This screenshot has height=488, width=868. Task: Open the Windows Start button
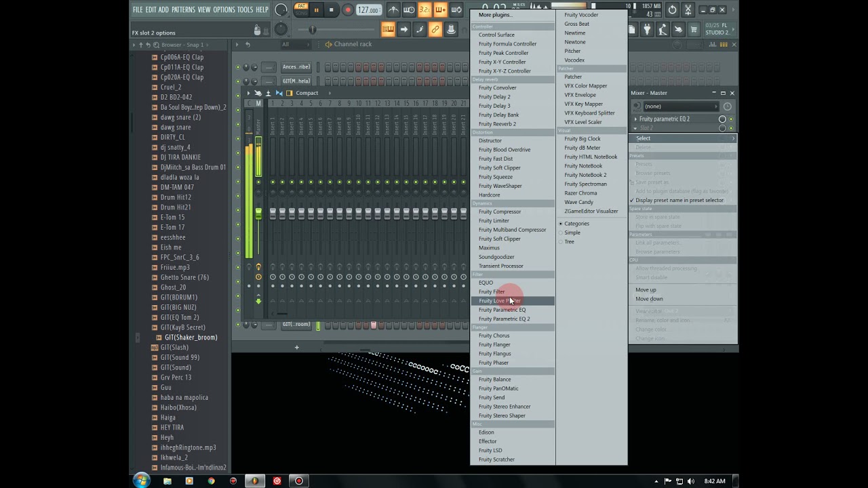142,481
